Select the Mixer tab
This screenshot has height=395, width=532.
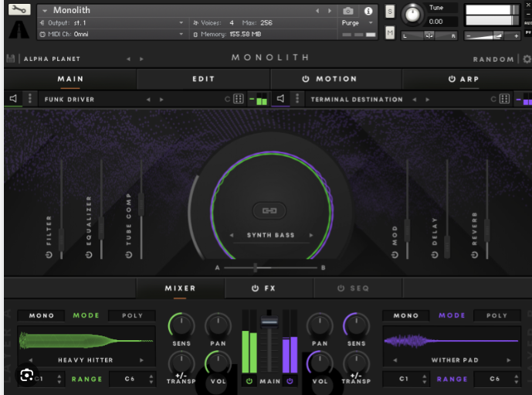(x=181, y=288)
